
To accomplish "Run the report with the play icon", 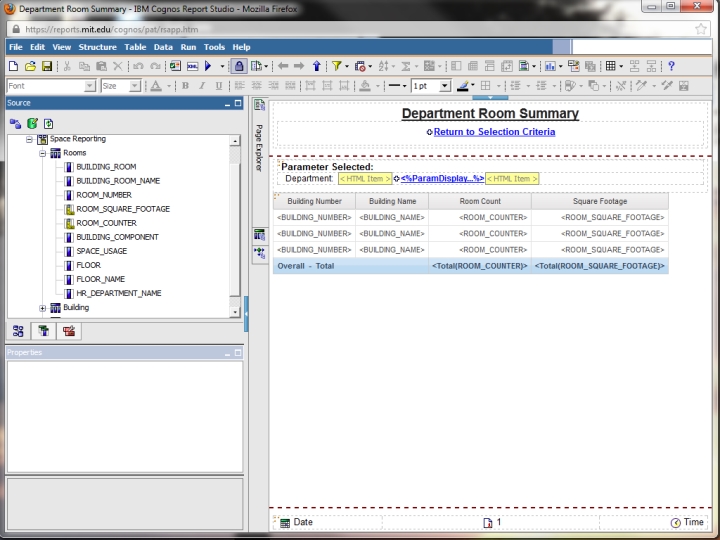I will (x=206, y=66).
